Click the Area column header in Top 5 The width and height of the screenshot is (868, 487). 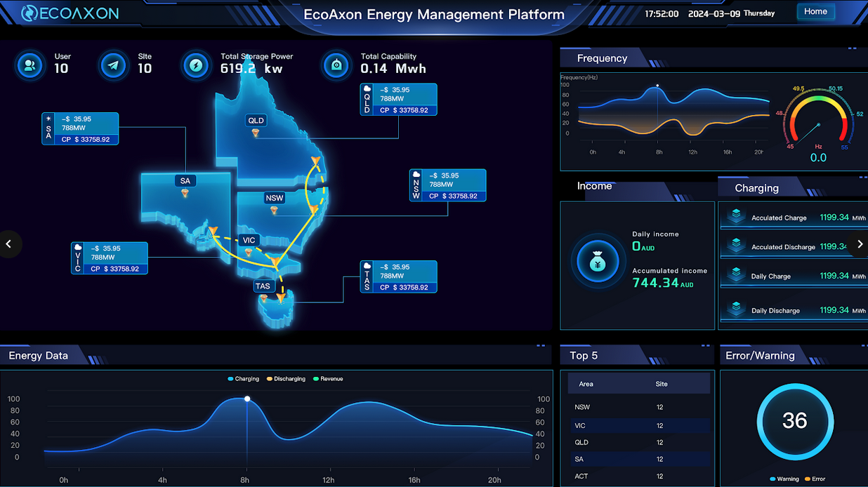click(586, 384)
